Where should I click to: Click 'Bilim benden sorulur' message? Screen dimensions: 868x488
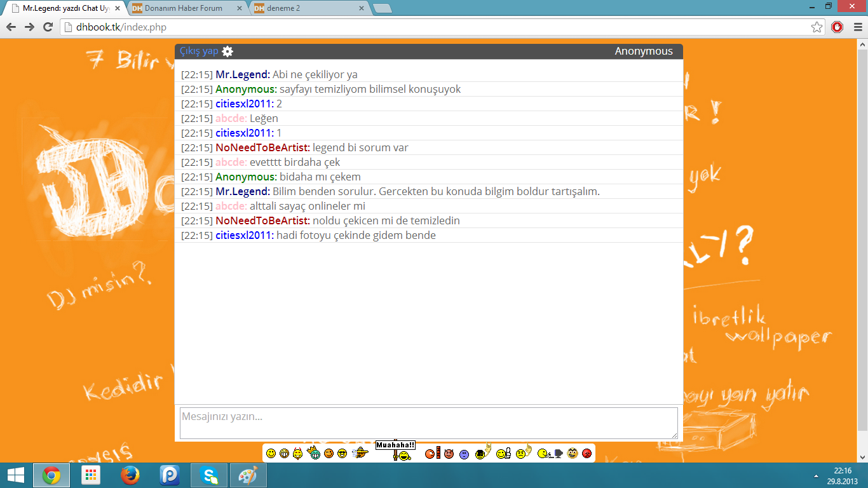(436, 191)
